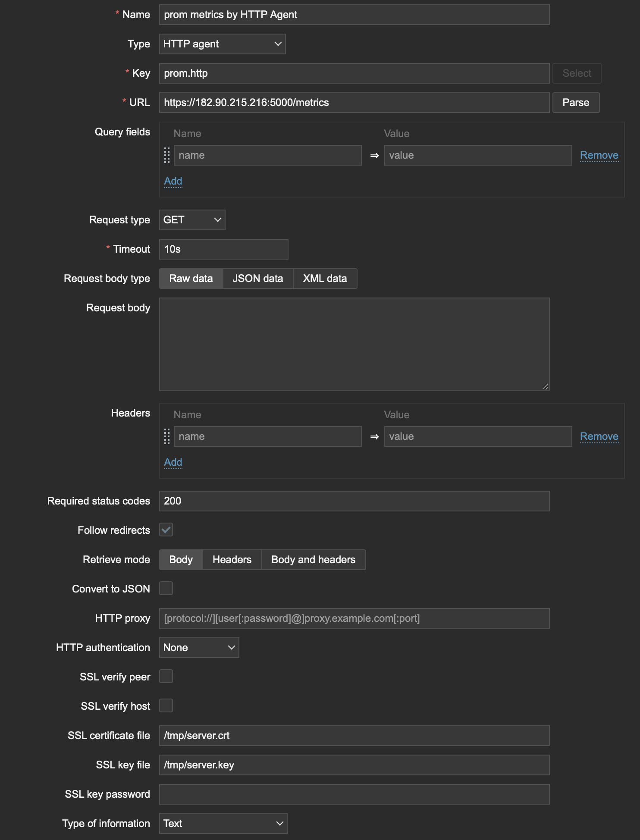The height and width of the screenshot is (840, 640).
Task: Click into the Timeout field
Action: point(223,249)
